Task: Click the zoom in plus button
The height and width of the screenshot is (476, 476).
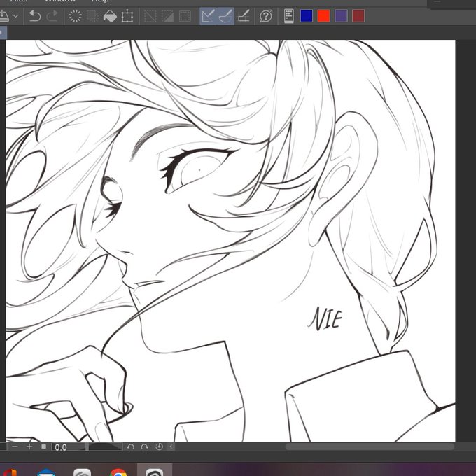Action: [29, 447]
